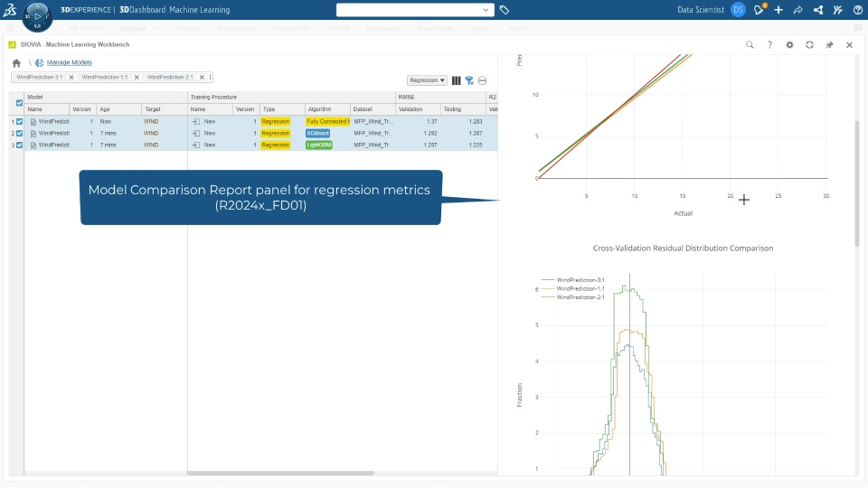Open top bar help question icon
Viewport: 868px width, 488px height.
point(857,10)
